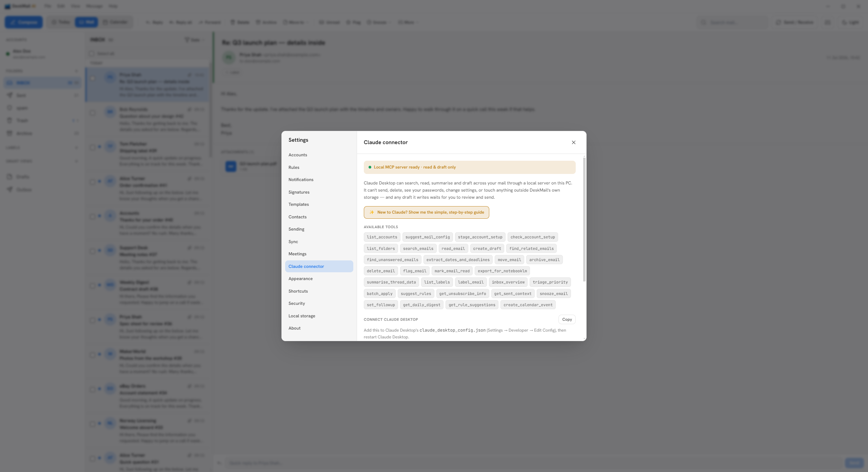Select the read_email tool chip
The height and width of the screenshot is (472, 868).
point(453,249)
